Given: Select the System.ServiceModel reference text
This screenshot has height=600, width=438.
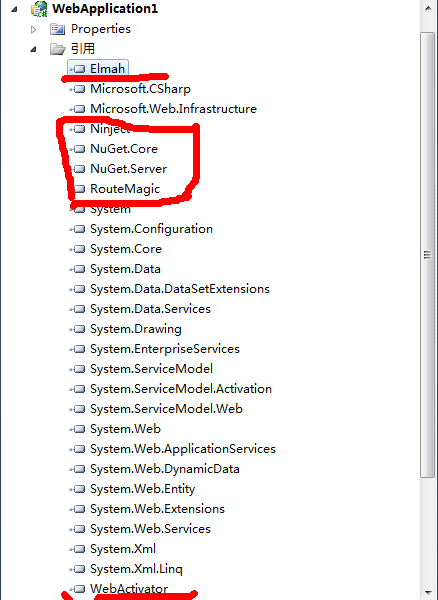Looking at the screenshot, I should coord(151,369).
